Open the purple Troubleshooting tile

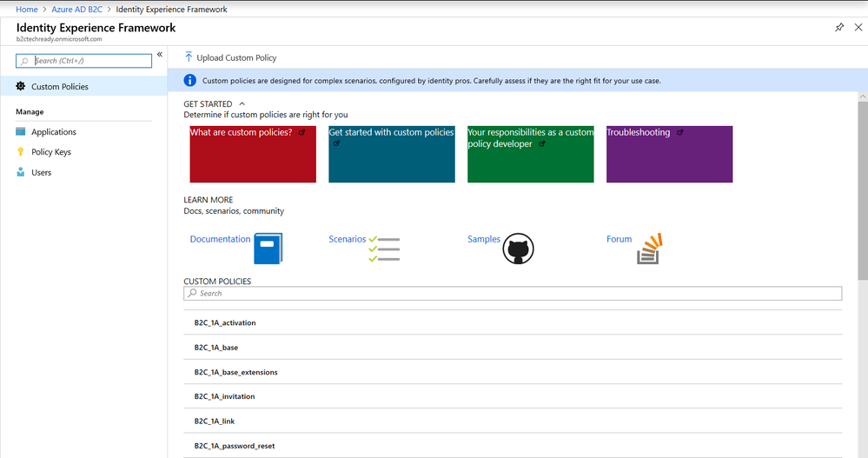coord(669,154)
